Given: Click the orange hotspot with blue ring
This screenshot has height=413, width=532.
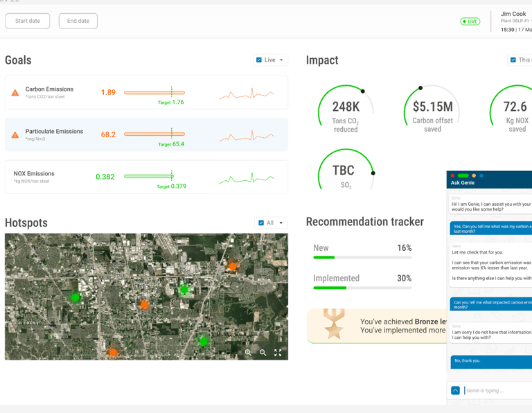Looking at the screenshot, I should (x=144, y=304).
